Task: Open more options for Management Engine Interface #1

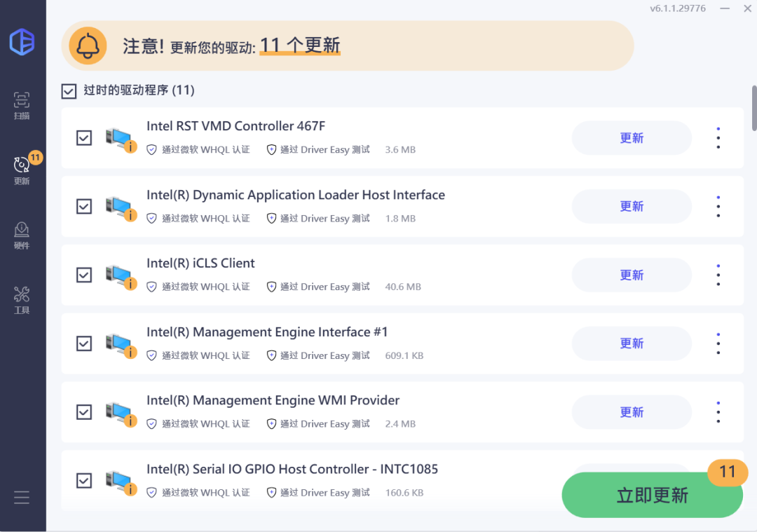Action: (x=718, y=343)
